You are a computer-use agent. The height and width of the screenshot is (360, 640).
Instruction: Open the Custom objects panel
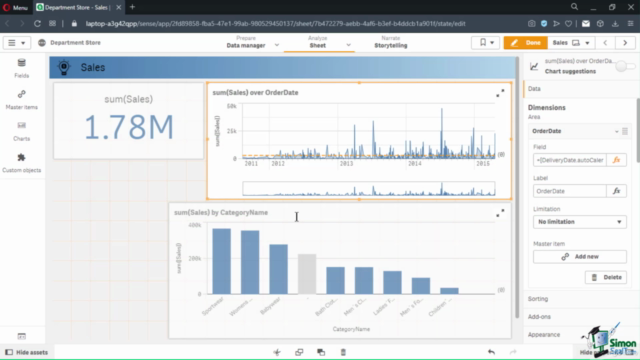(22, 163)
